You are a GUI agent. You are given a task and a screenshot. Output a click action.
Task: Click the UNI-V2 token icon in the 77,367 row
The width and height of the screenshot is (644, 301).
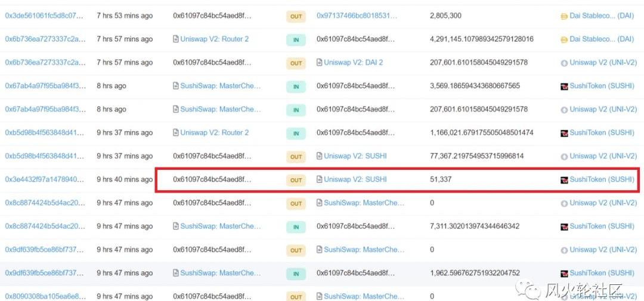pos(564,157)
